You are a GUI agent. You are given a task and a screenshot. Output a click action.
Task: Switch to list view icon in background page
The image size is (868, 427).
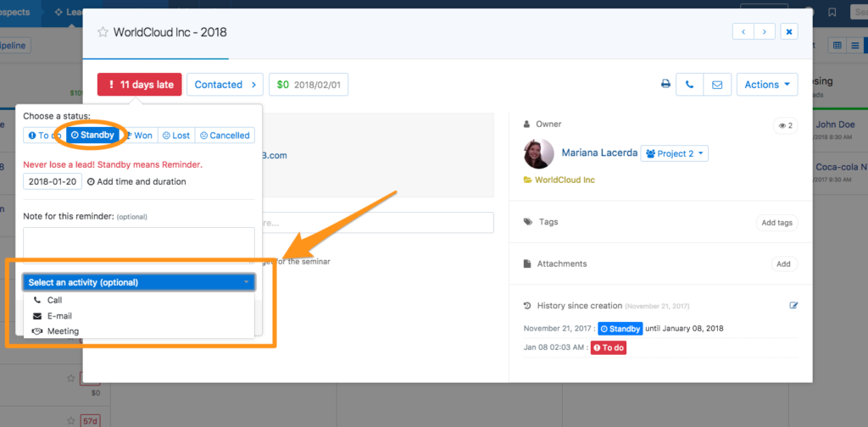pyautogui.click(x=854, y=46)
